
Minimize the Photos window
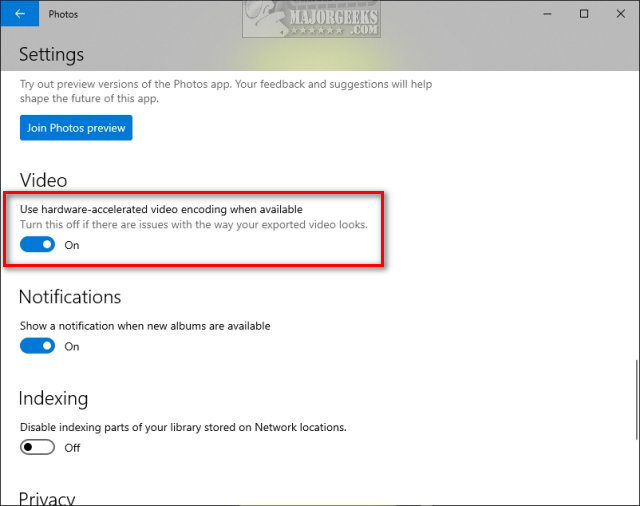point(547,14)
